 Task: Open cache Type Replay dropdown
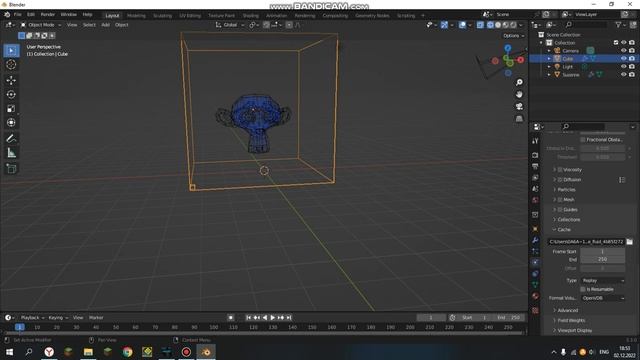(602, 280)
